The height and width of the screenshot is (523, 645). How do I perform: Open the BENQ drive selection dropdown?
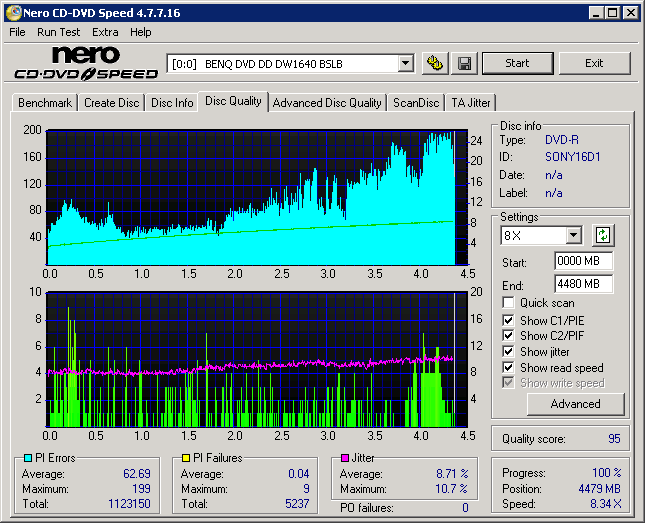(405, 63)
